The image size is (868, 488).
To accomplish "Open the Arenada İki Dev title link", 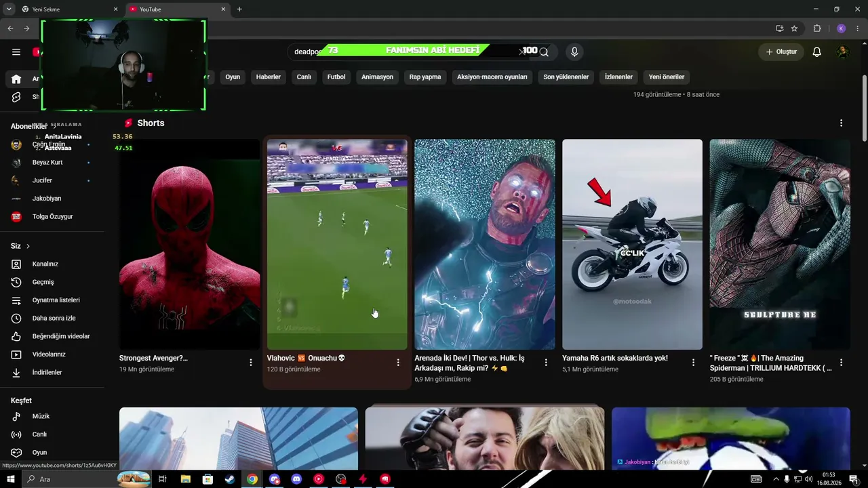I will pos(470,363).
